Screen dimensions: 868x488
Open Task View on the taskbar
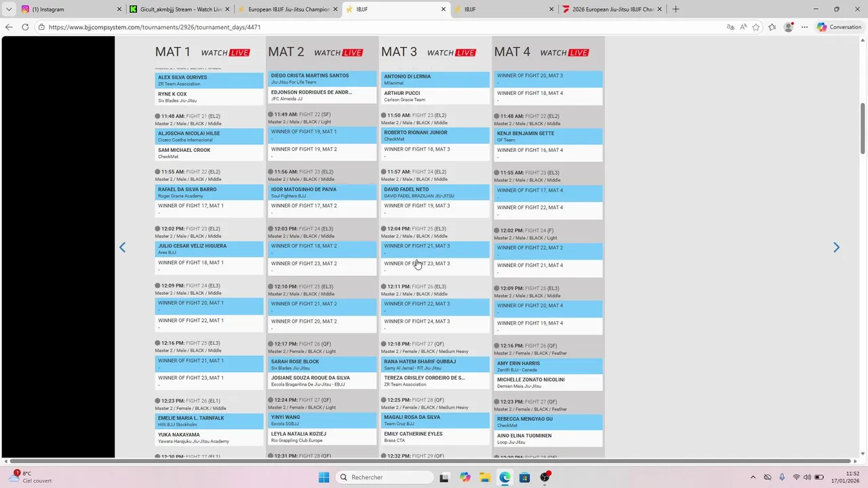point(444,477)
